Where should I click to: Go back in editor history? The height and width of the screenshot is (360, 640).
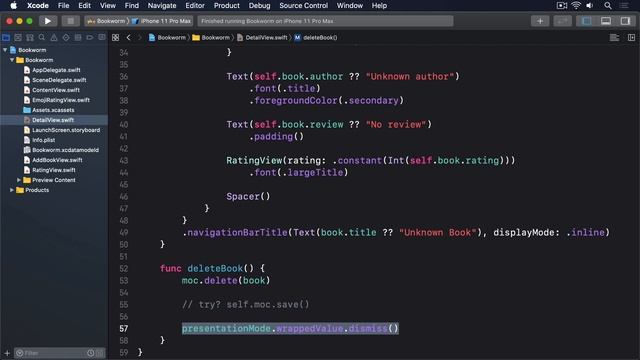129,38
